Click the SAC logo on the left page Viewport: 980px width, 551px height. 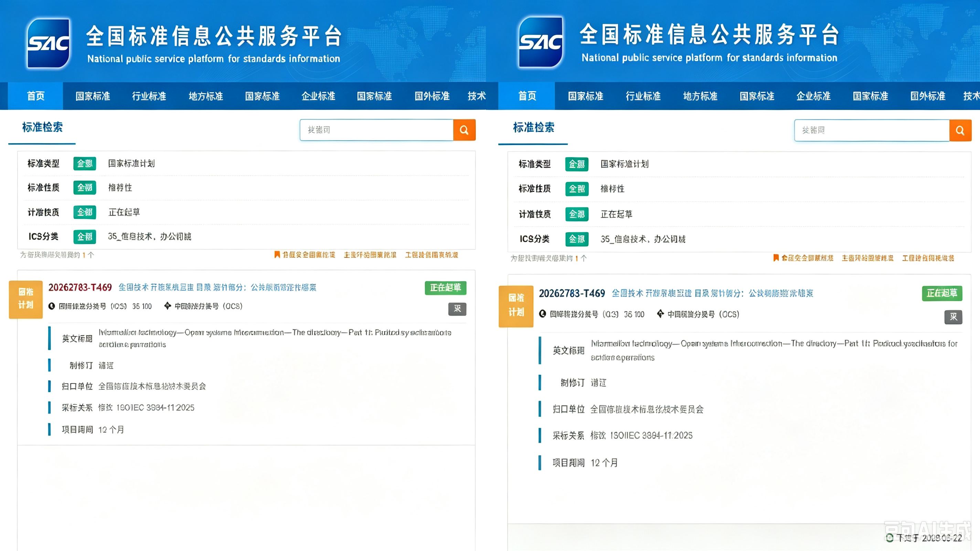click(x=49, y=43)
